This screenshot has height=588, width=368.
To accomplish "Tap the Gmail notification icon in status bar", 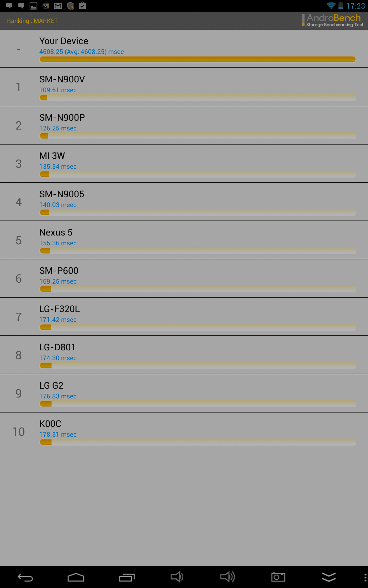I will 58,6.
